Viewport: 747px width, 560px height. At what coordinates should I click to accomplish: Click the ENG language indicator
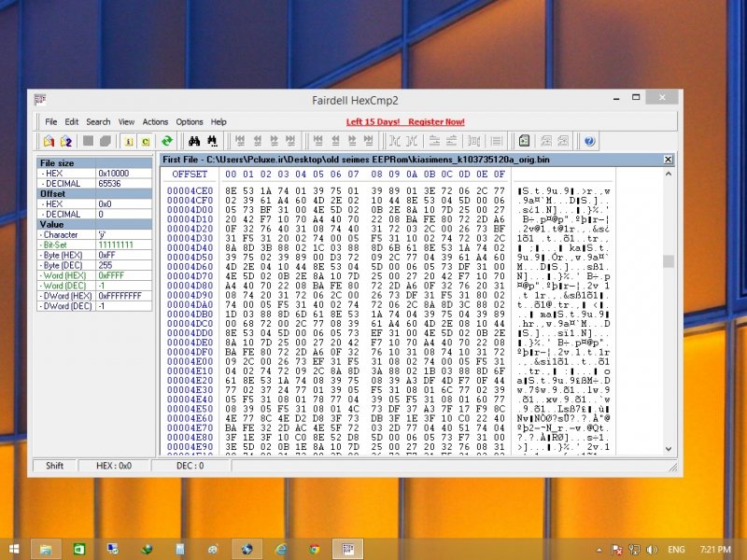click(676, 550)
